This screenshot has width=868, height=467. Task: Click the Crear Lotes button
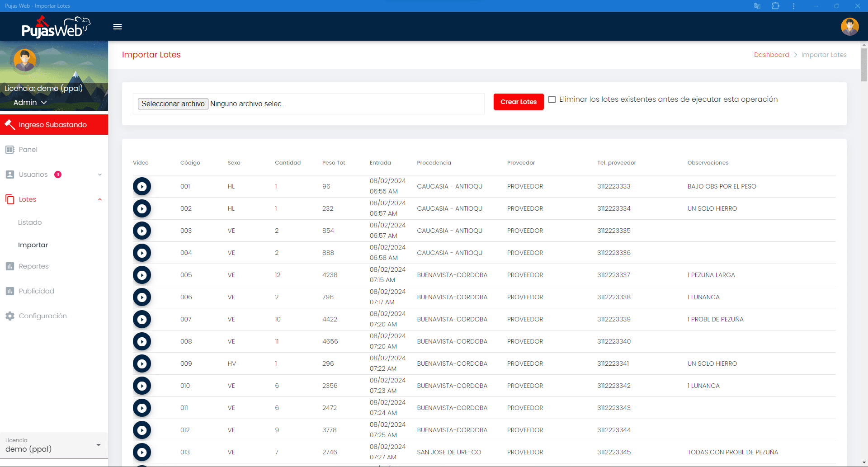pos(518,102)
